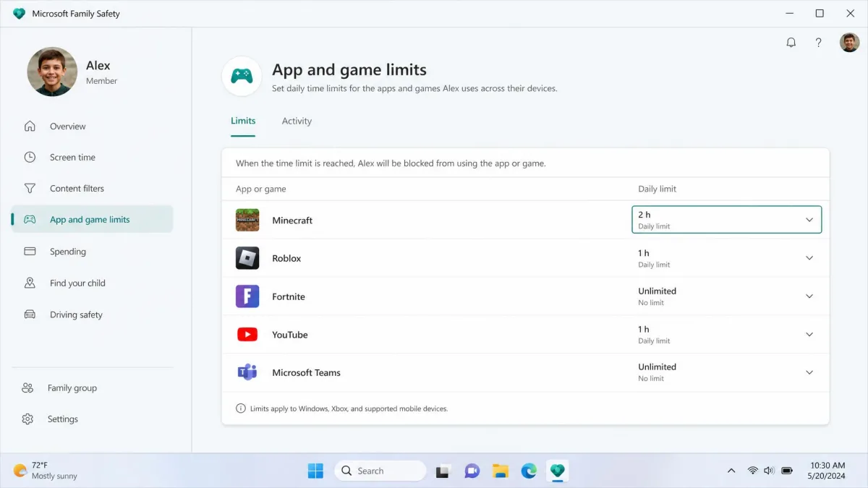
Task: Click the Fortnite app name
Action: 289,297
